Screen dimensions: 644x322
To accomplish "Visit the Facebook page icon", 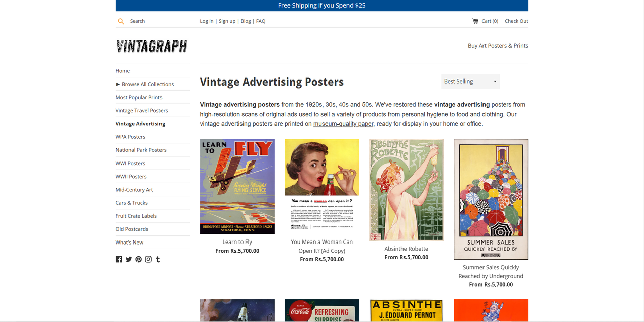I will pyautogui.click(x=119, y=259).
